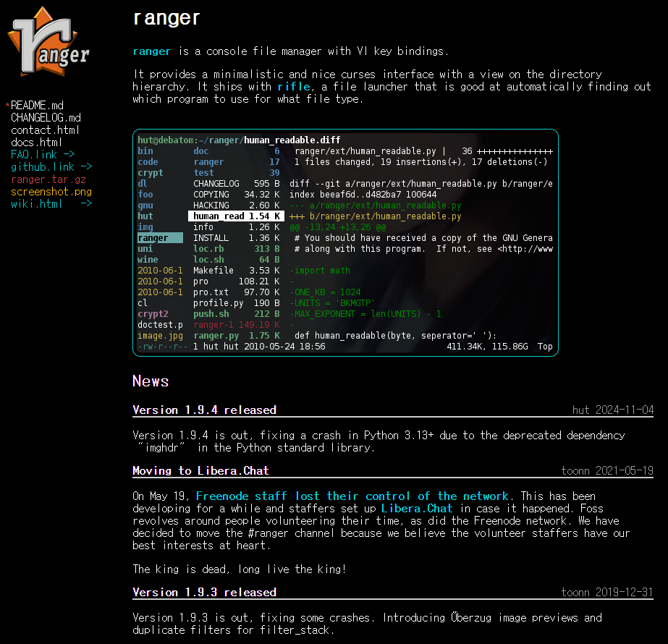Screen dimensions: 668x644
Task: Select the "toonn 2021-05-19" byline
Action: tap(607, 471)
